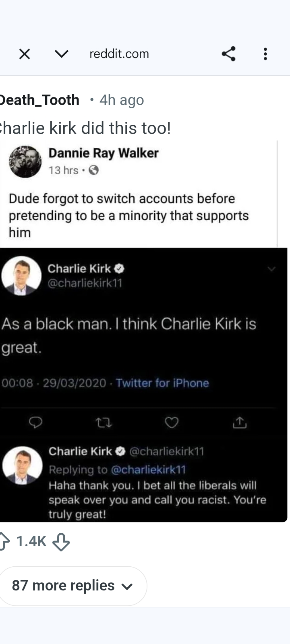This screenshot has width=290, height=644.
Task: Open Death_Tooth's user profile
Action: point(39,100)
